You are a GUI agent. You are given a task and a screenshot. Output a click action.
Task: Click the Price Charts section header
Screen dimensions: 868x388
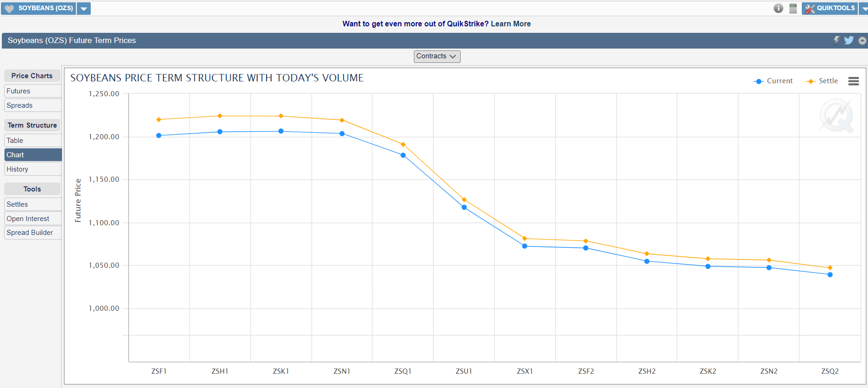click(32, 76)
